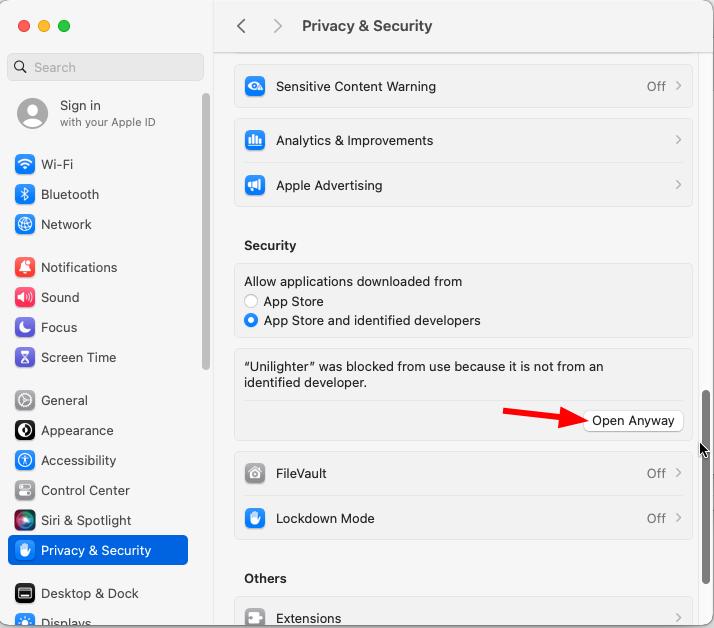The width and height of the screenshot is (714, 628).
Task: Expand Sensitive Content Warning chevron
Action: (x=678, y=86)
